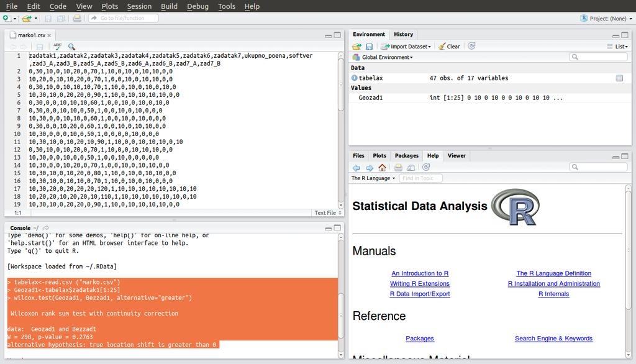
Task: Open the Import Dataset dropdown
Action: pyautogui.click(x=406, y=46)
